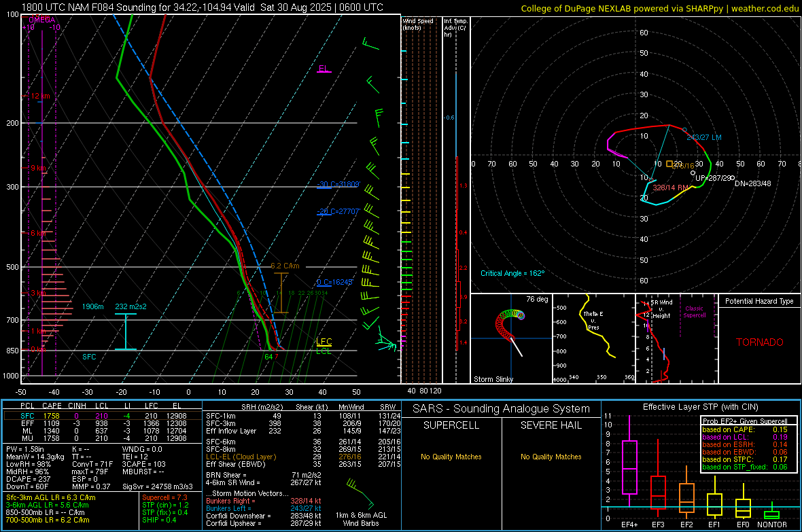Click the sounding title with valid time
802x532 pixels.
pyautogui.click(x=202, y=7)
